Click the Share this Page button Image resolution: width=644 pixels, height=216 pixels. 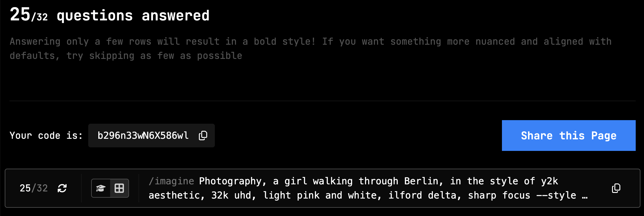point(569,136)
